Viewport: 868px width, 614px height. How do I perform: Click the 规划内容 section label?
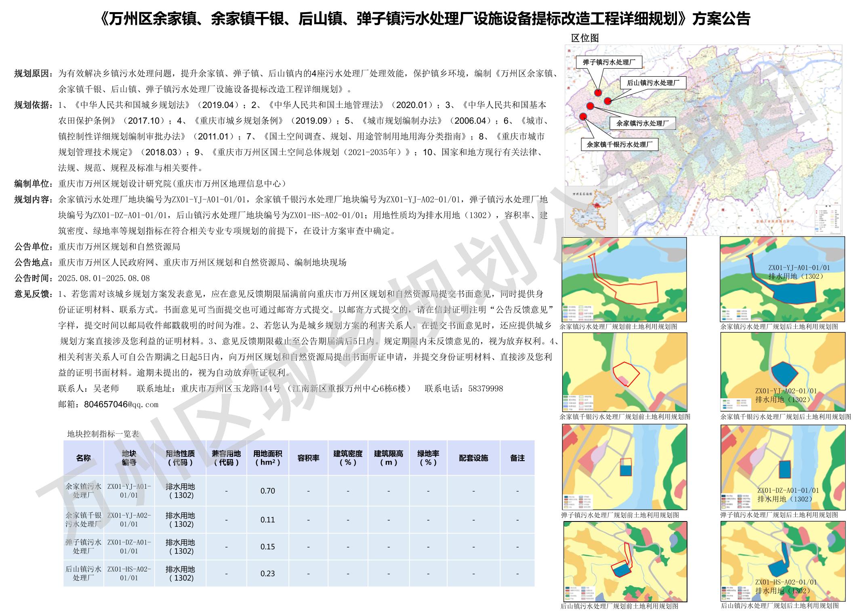click(34, 200)
